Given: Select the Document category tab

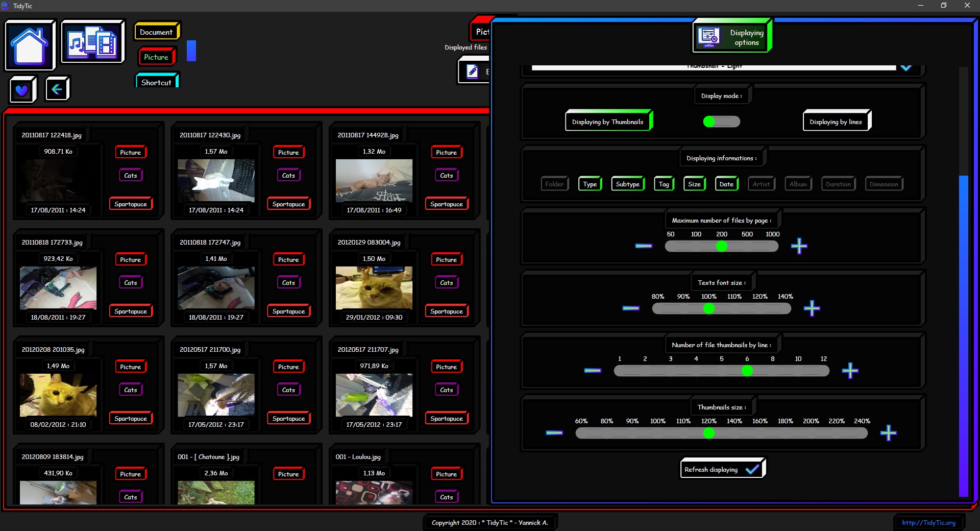Looking at the screenshot, I should (x=157, y=32).
